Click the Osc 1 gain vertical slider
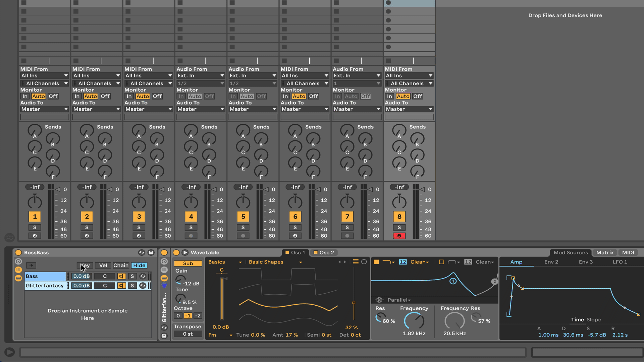 [x=222, y=298]
